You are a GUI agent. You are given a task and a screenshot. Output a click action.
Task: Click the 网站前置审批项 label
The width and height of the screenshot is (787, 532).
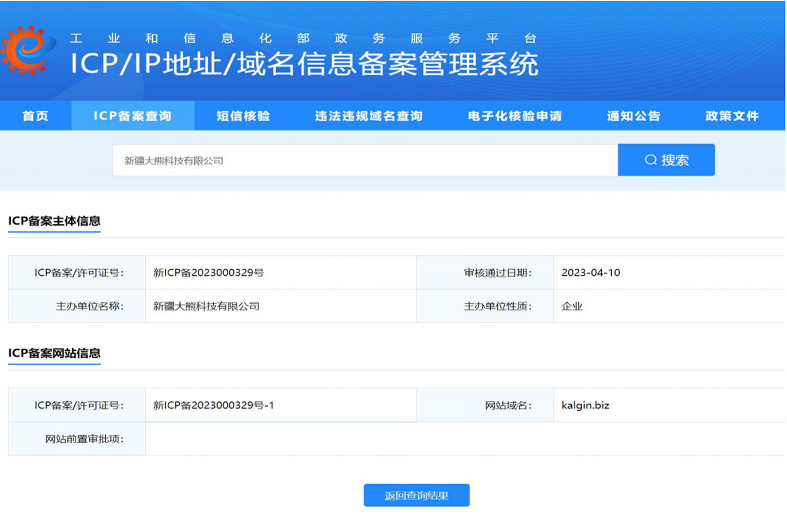point(84,439)
